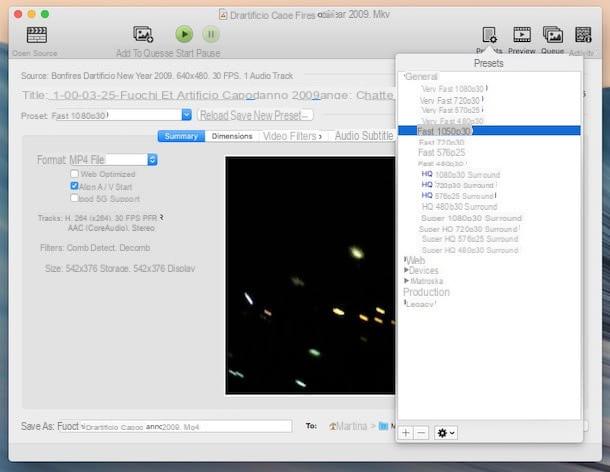
Task: Remove preset with the minus button
Action: click(421, 433)
